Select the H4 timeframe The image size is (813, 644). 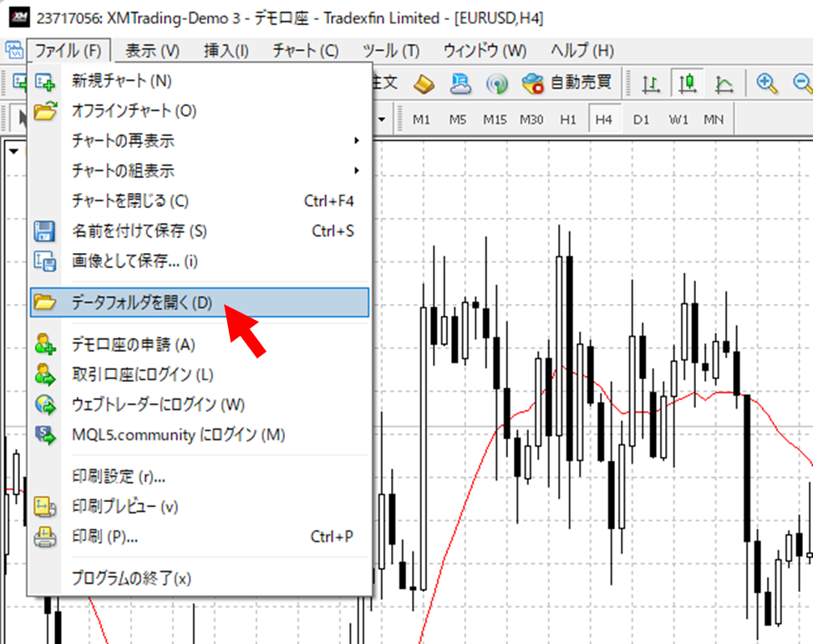click(x=604, y=119)
